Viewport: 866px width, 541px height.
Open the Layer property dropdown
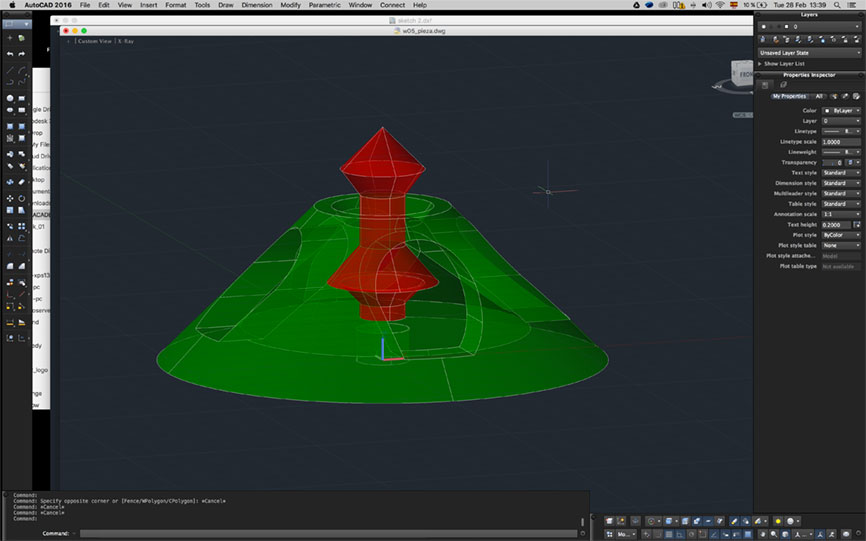[x=841, y=121]
